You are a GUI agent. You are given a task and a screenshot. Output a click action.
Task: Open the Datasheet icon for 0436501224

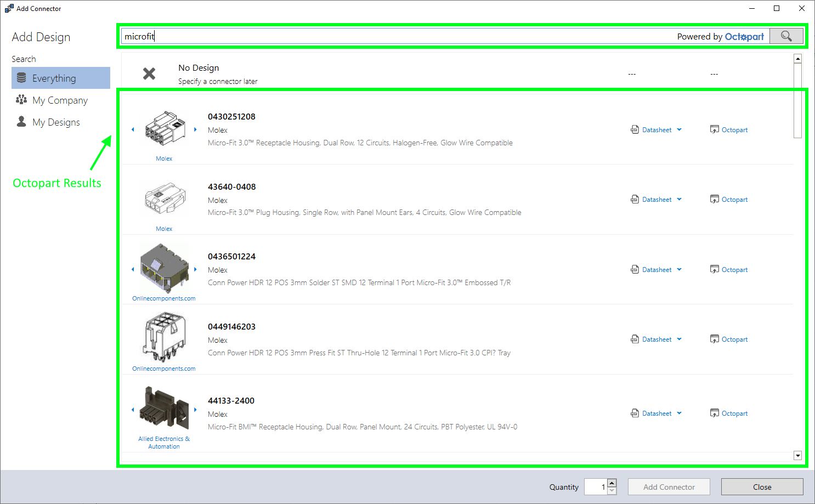click(635, 269)
